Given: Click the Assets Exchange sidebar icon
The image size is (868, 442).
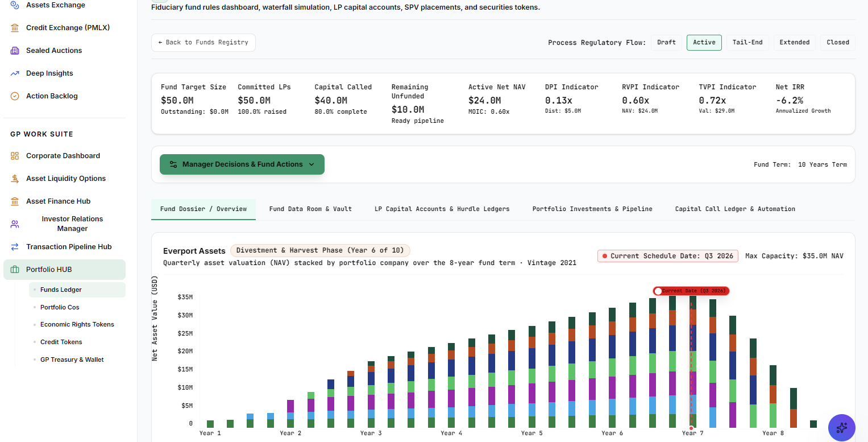Looking at the screenshot, I should tap(15, 5).
